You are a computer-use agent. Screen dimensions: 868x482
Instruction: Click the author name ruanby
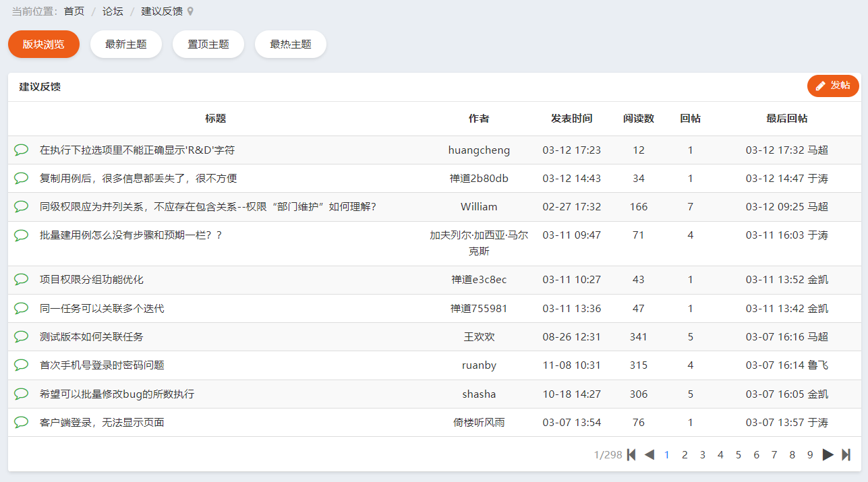coord(479,365)
